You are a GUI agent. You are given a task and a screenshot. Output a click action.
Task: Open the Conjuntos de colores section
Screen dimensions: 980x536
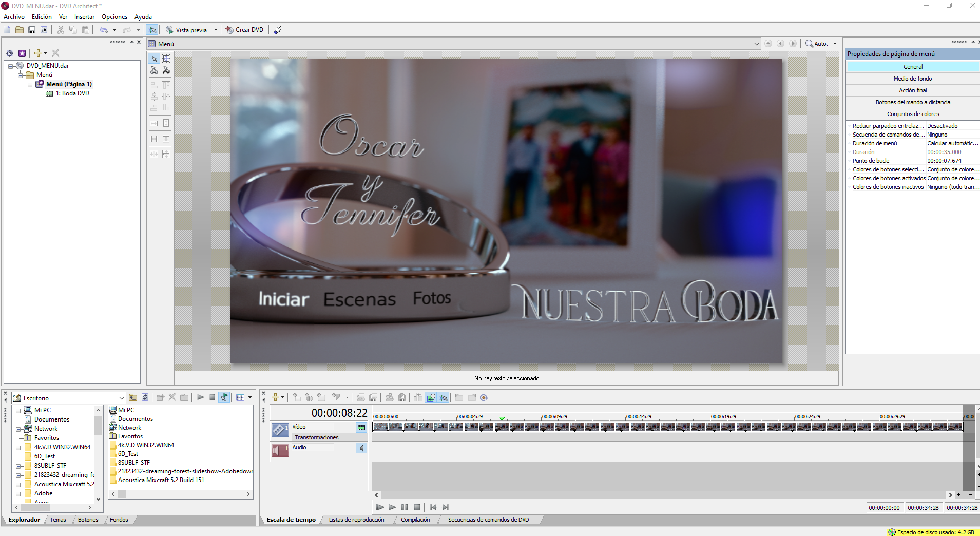coord(913,114)
